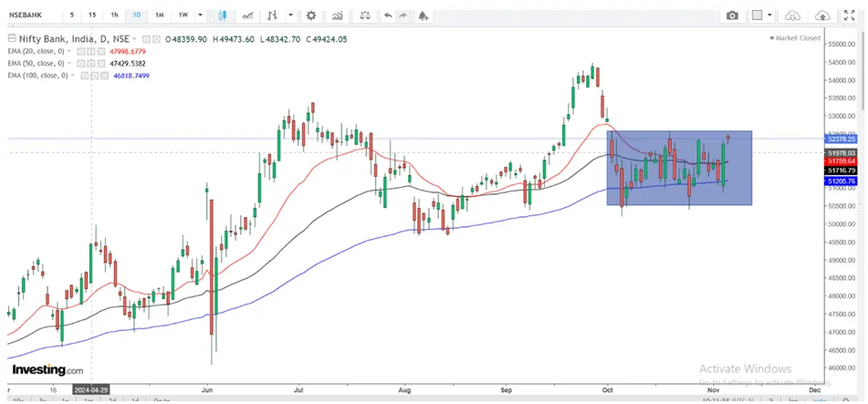Hide the EMA 50 line with its eye icon
868x404 pixels.
(x=81, y=63)
